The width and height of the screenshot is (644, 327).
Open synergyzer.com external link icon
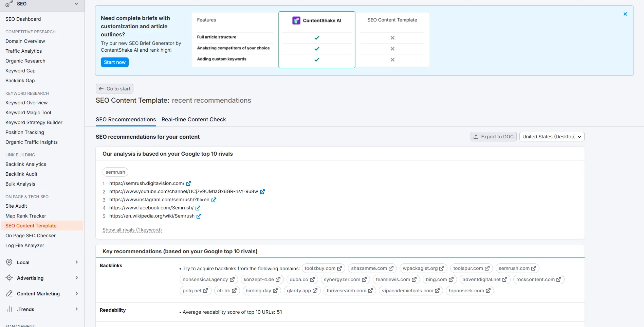click(364, 279)
